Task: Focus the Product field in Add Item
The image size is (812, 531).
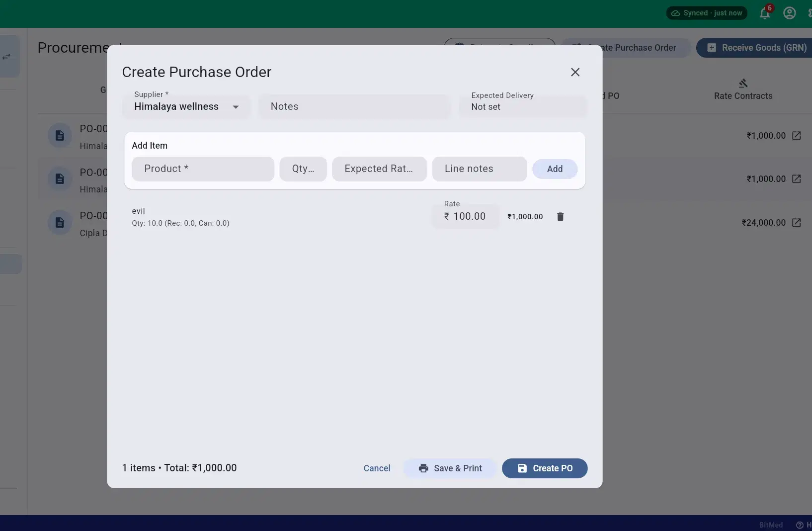Action: tap(203, 169)
